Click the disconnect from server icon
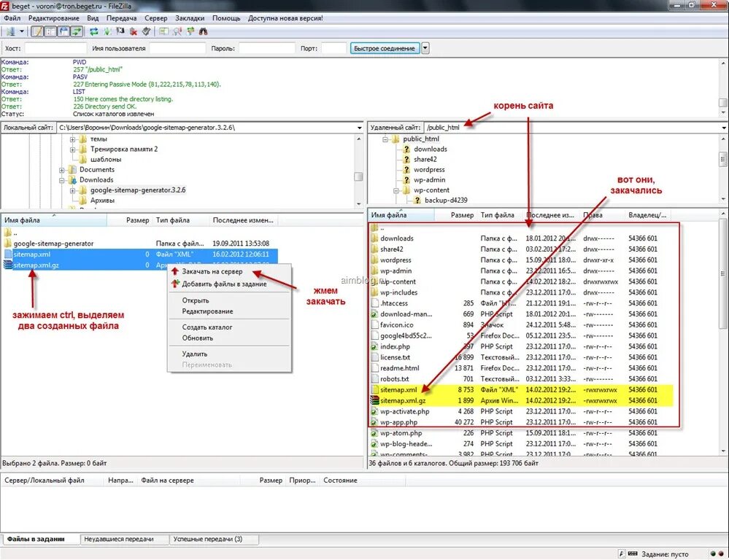This screenshot has width=729, height=560. click(134, 31)
